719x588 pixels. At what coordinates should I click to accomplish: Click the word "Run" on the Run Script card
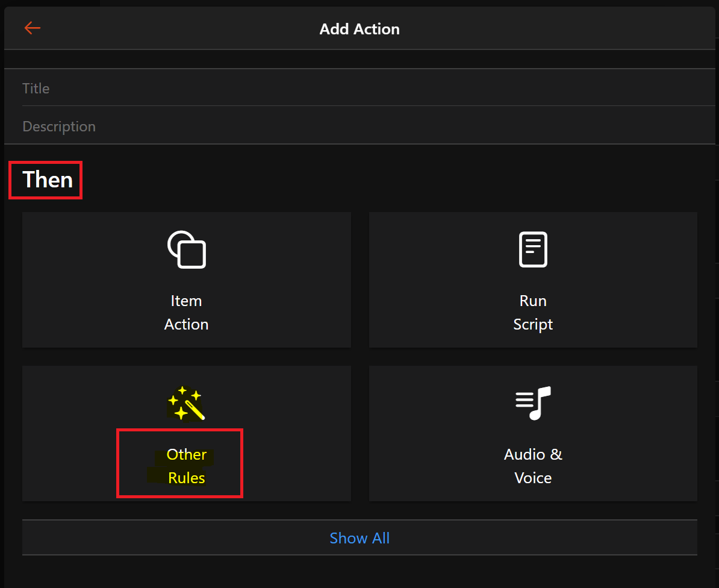tap(533, 301)
